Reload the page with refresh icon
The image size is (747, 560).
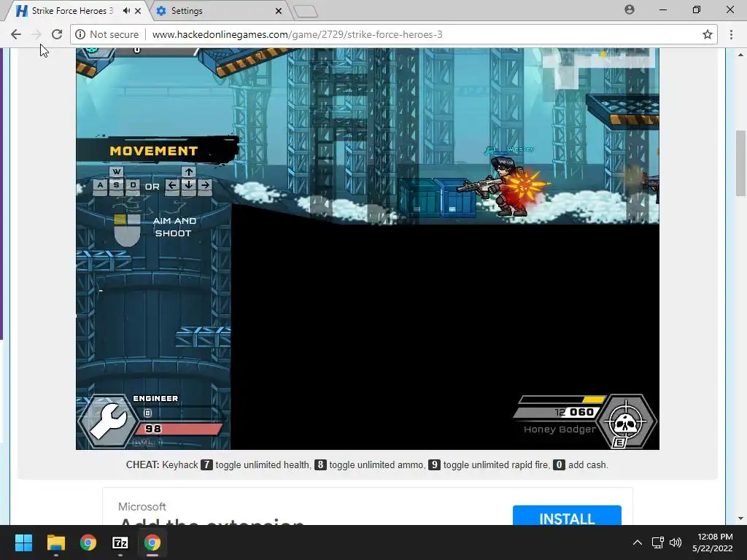[57, 34]
